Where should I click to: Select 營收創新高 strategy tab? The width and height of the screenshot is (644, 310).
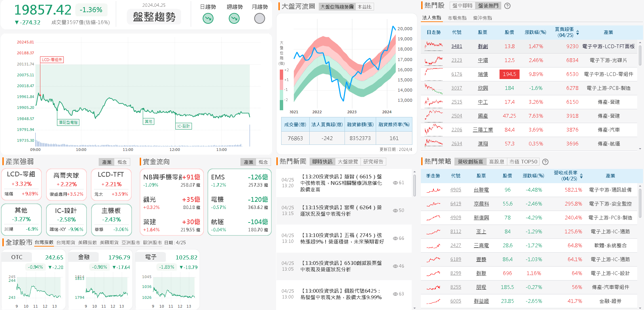click(x=470, y=162)
